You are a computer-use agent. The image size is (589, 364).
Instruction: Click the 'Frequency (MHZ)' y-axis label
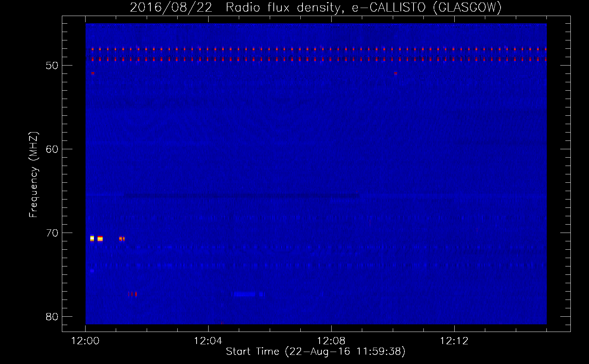tap(33, 175)
